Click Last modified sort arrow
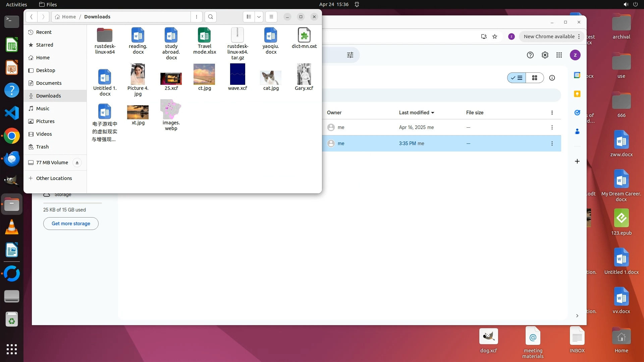644x362 pixels. click(433, 113)
